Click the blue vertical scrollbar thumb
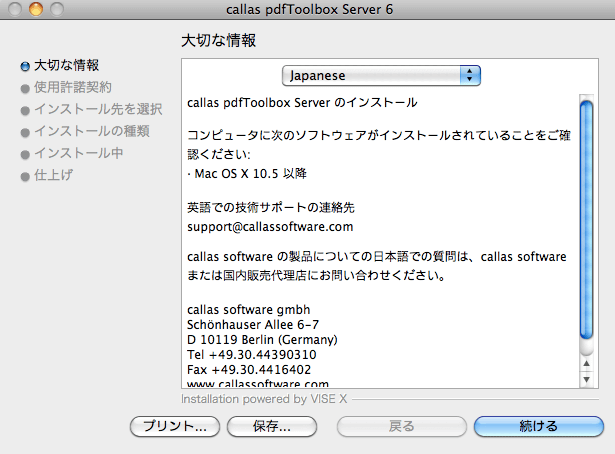The image size is (615, 454). click(x=586, y=220)
